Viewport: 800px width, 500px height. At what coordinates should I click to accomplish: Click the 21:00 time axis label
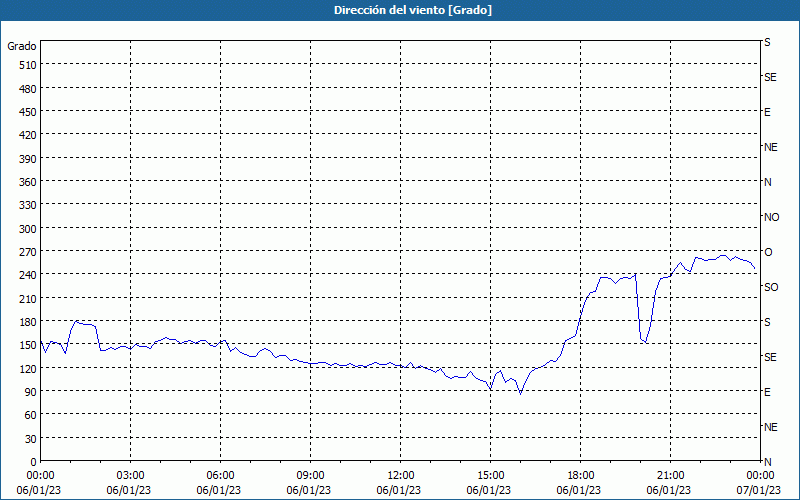pyautogui.click(x=670, y=476)
